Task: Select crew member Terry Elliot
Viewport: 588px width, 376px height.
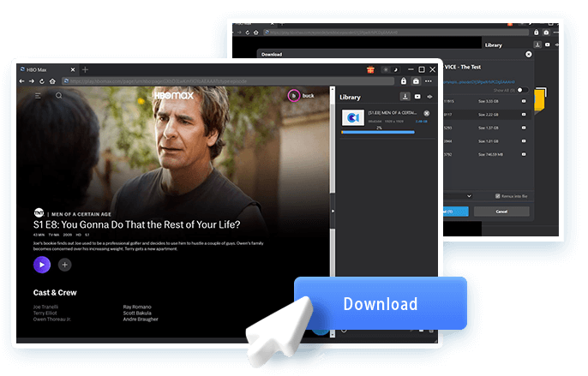Action: tap(45, 313)
